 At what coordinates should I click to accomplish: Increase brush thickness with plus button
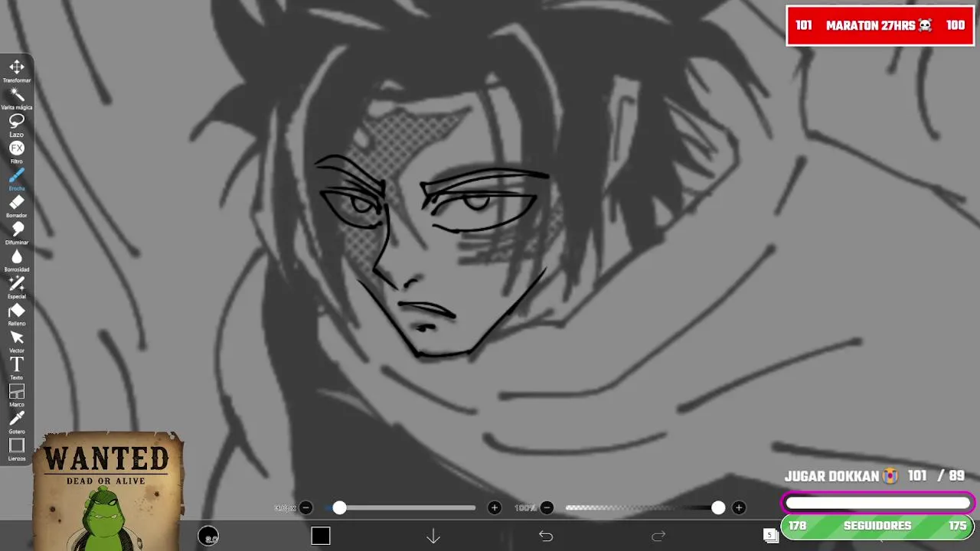tap(495, 507)
